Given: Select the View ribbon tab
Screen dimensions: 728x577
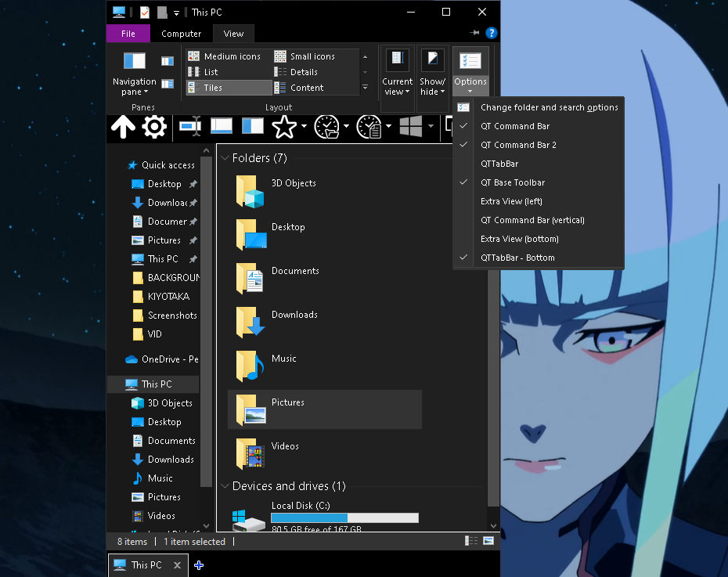Looking at the screenshot, I should [233, 34].
